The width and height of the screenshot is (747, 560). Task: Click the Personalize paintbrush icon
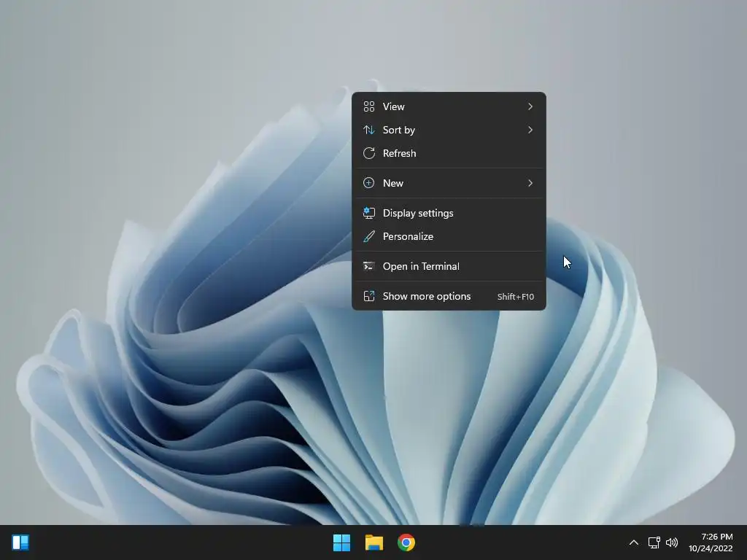[368, 236]
